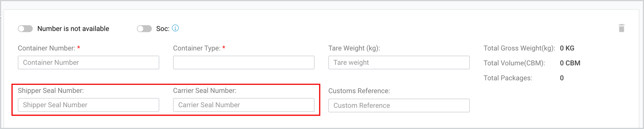Image resolution: width=644 pixels, height=129 pixels.
Task: Delete the container using the trash icon
Action: (x=622, y=28)
